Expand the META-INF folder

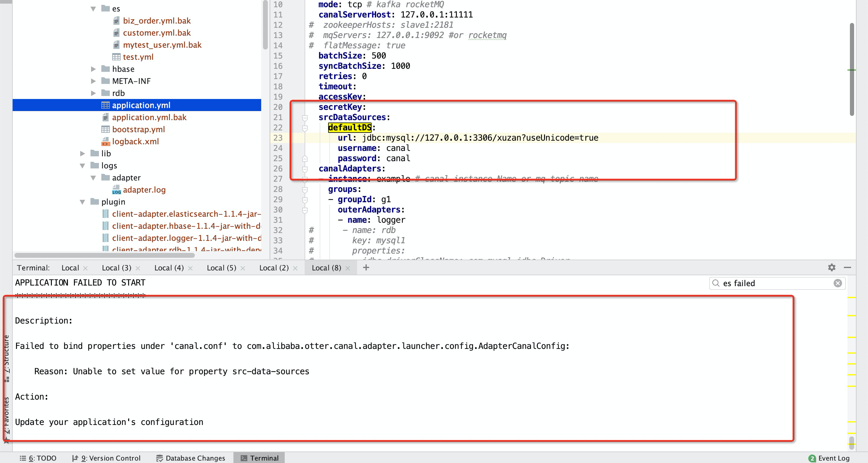93,81
